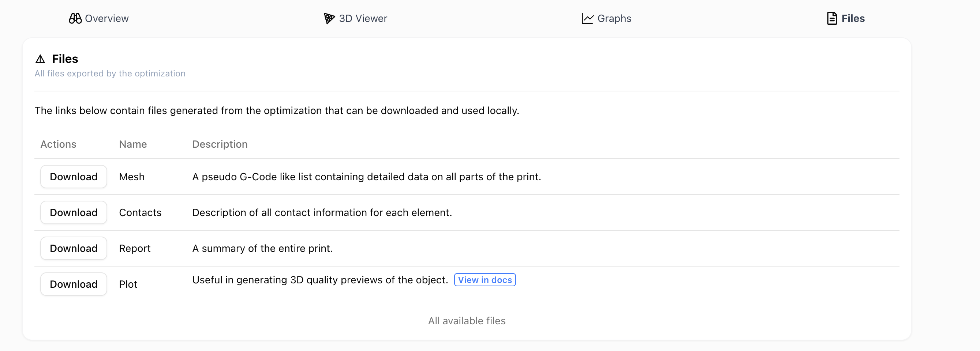This screenshot has height=351, width=980.
Task: Open the Overview tab
Action: click(99, 18)
